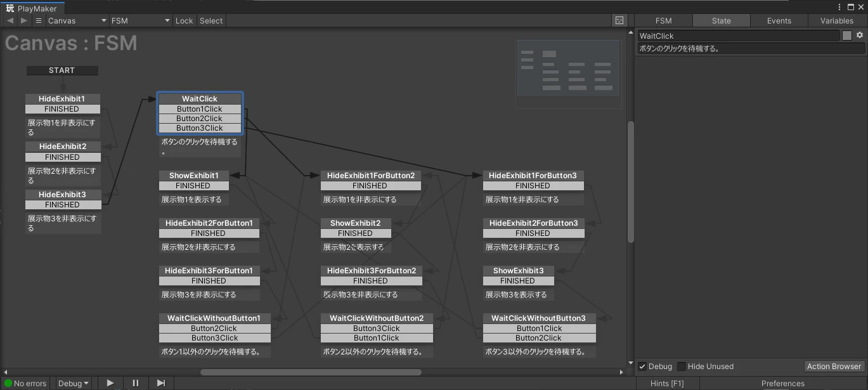Open Preferences from bottom bar
868x390 pixels.
pos(782,383)
